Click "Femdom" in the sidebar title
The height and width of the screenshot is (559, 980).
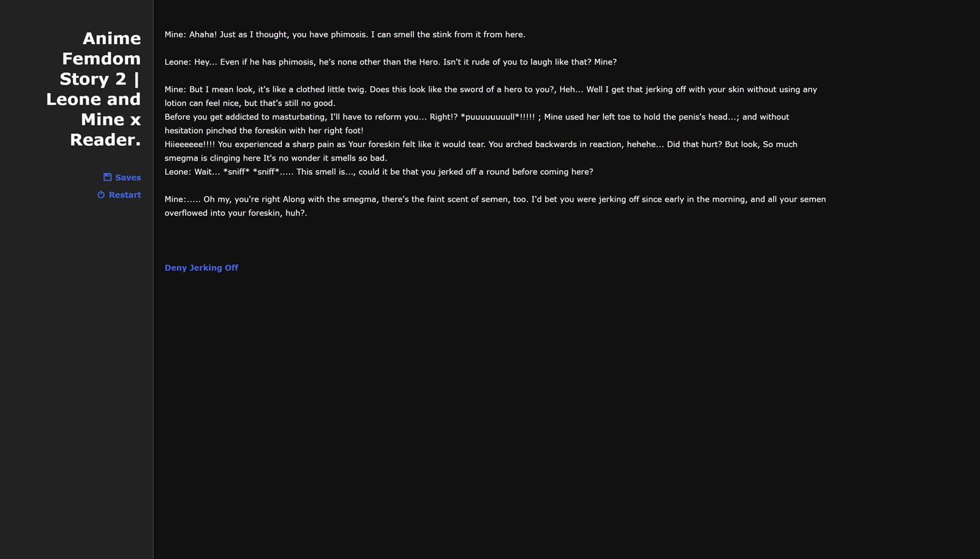(x=101, y=59)
